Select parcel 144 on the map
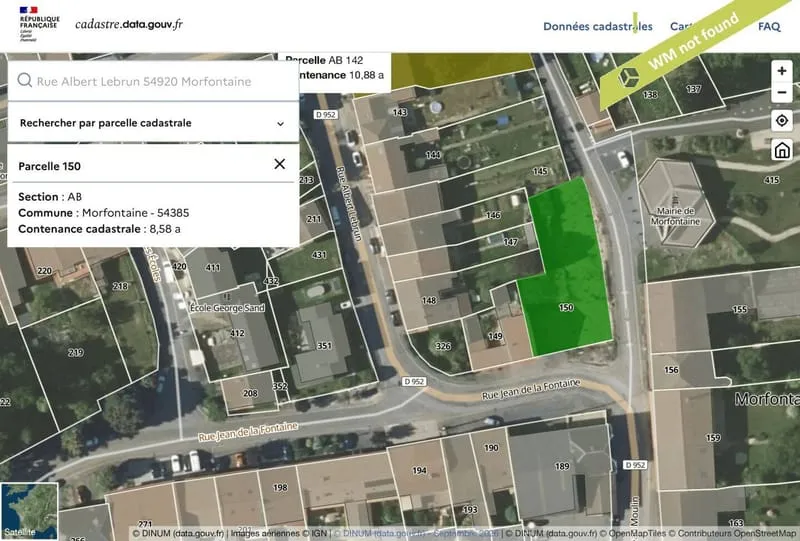 click(433, 154)
